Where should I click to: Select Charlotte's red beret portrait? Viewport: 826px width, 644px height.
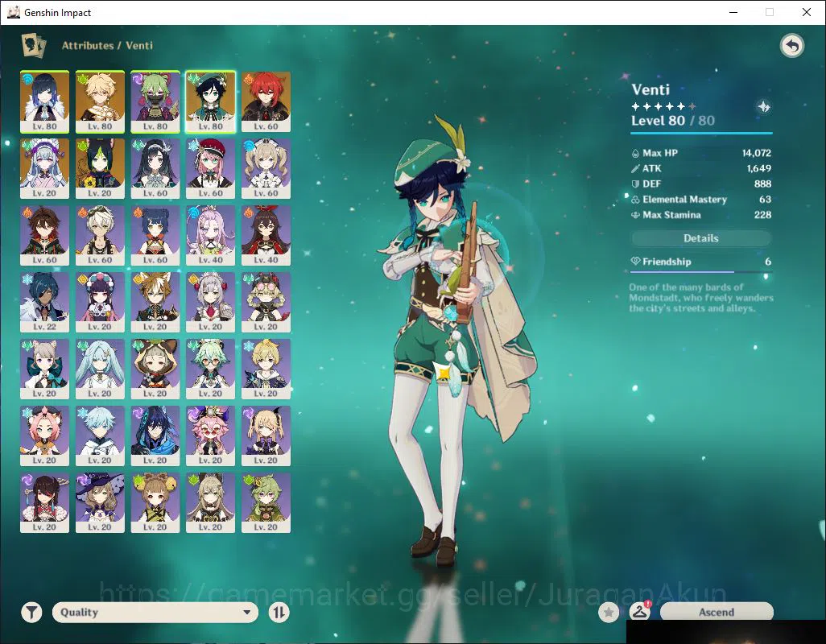(211, 168)
